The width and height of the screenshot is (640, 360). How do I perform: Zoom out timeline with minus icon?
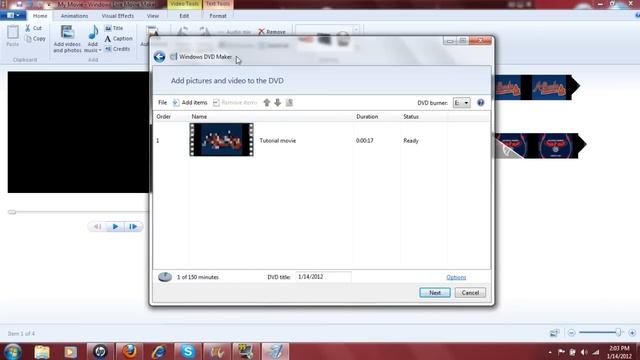(571, 333)
